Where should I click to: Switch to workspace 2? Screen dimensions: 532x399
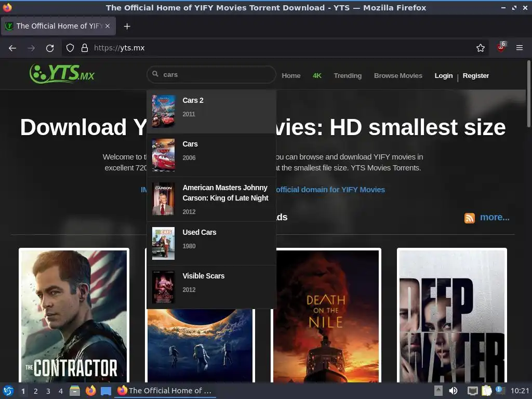36,391
